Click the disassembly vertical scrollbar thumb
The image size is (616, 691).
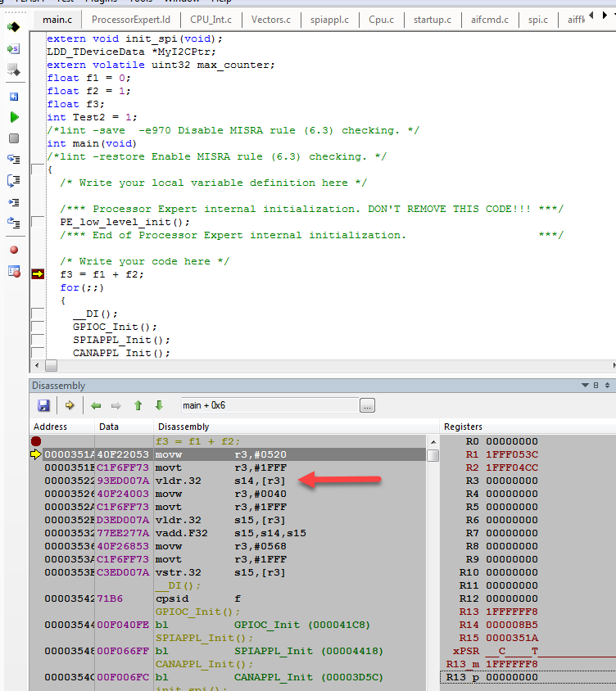(x=433, y=455)
